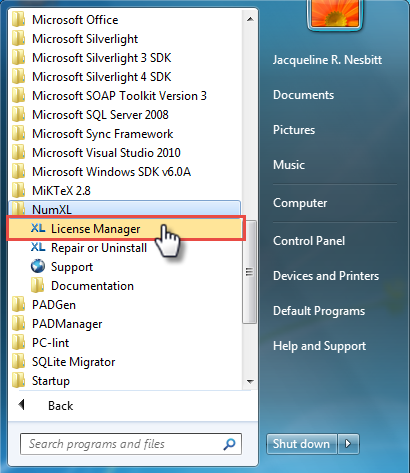Click the program list scrollbar thumb
The width and height of the screenshot is (410, 473).
(250, 272)
